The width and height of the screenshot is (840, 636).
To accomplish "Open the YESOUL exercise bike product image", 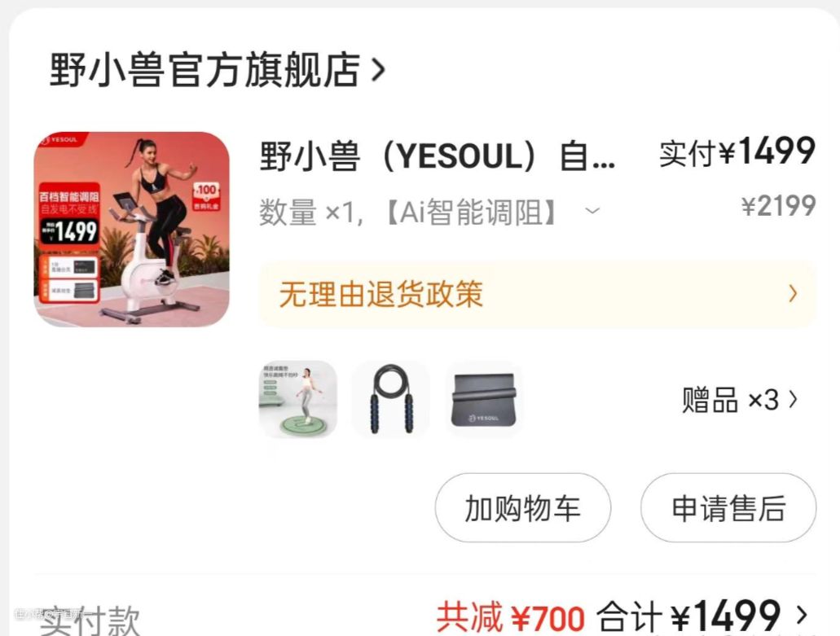I will pyautogui.click(x=132, y=229).
